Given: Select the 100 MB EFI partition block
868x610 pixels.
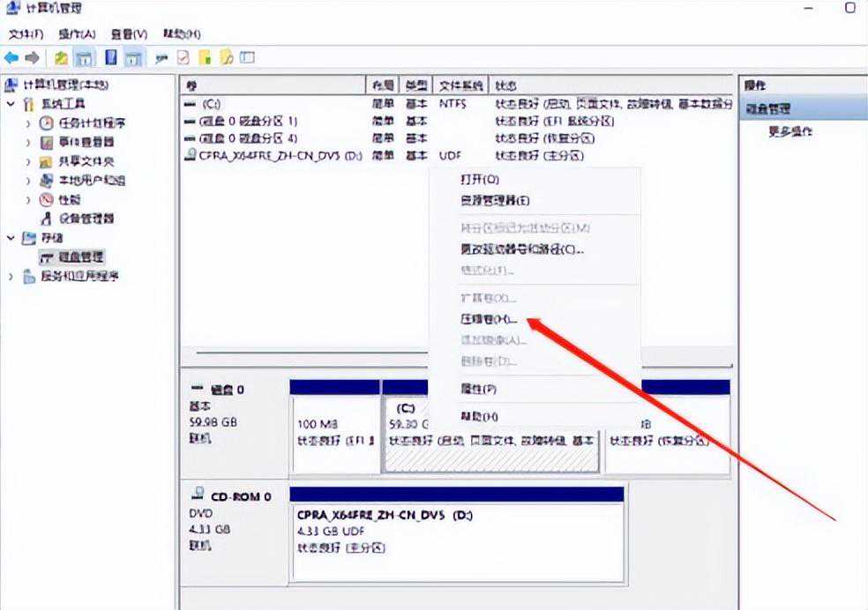Looking at the screenshot, I should click(x=335, y=432).
